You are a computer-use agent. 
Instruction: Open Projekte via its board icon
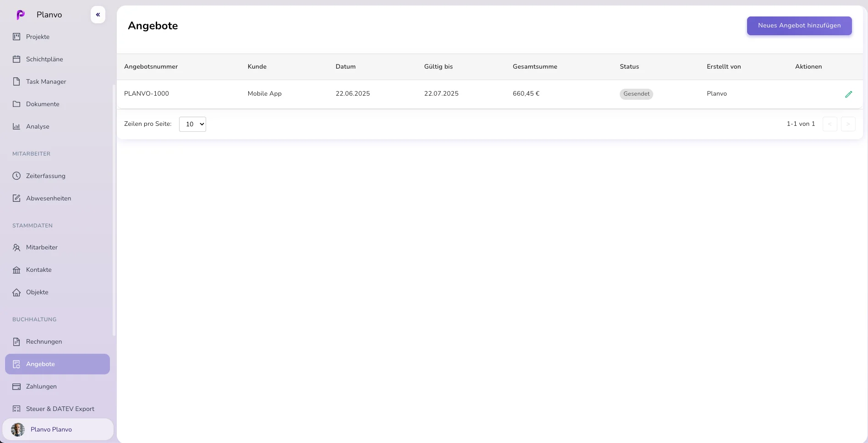[16, 37]
